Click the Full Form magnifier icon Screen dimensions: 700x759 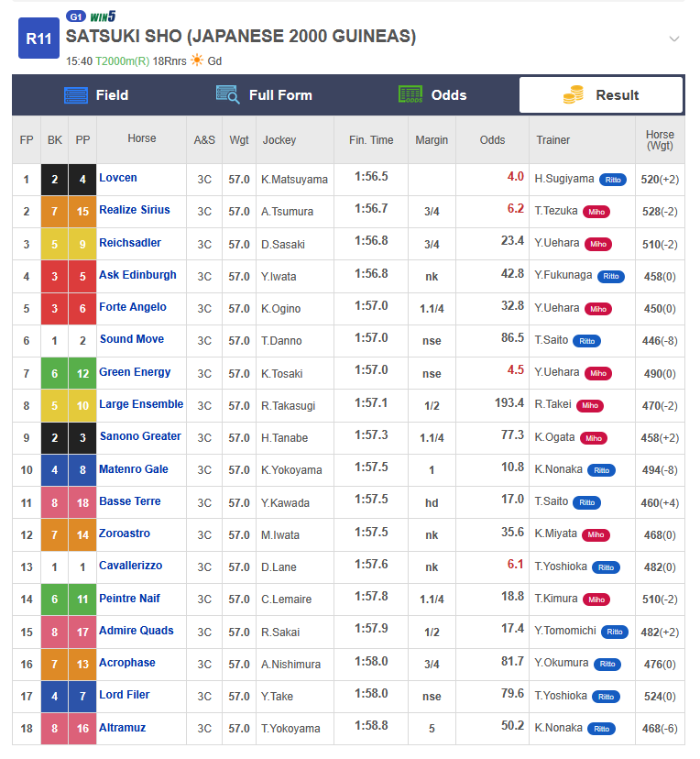(x=228, y=94)
